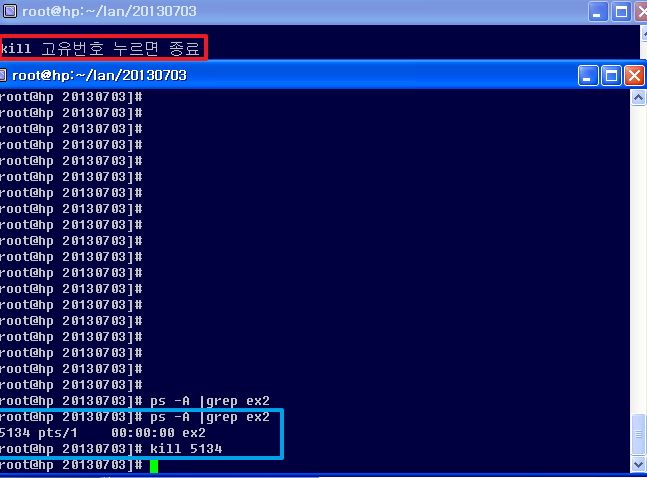Image resolution: width=647 pixels, height=478 pixels.
Task: Click the green terminal cursor block
Action: (154, 466)
